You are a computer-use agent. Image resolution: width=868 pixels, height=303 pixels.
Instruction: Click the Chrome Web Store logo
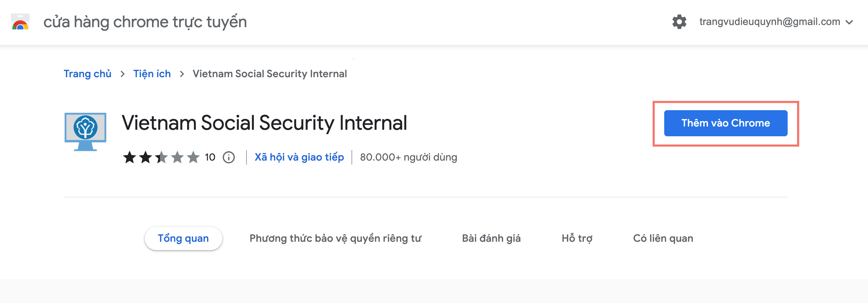20,22
